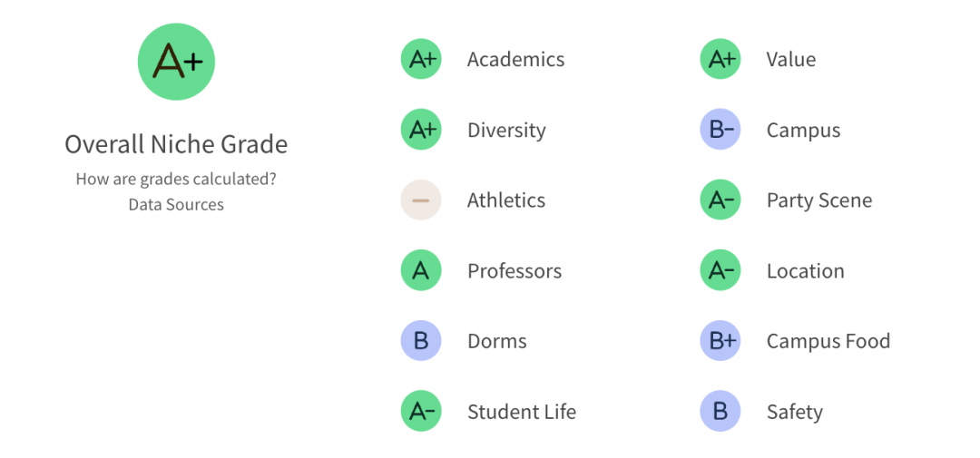Click the A- badge for Student Life
The image size is (980, 458).
(x=421, y=412)
